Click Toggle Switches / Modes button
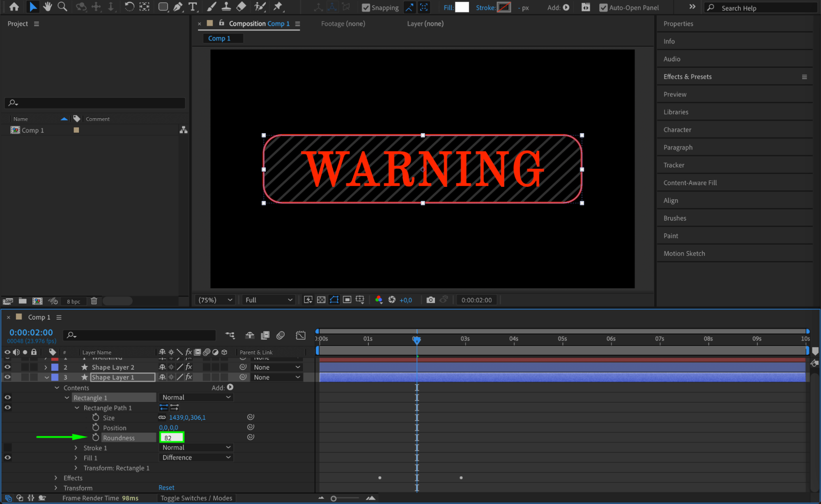This screenshot has height=504, width=821. click(x=196, y=498)
